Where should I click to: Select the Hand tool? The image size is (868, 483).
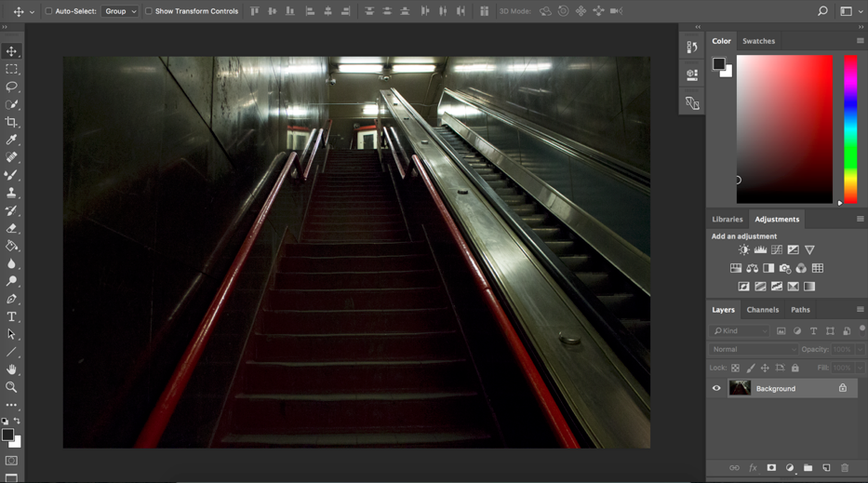[11, 369]
